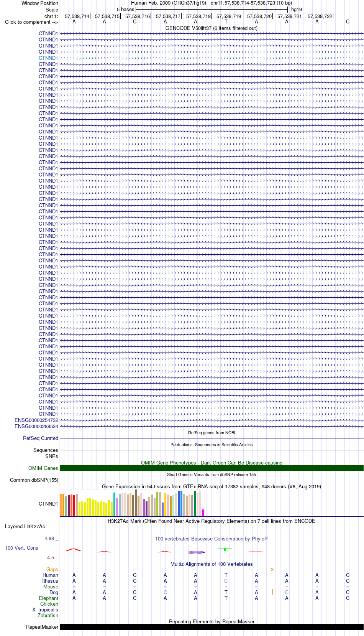Click the GTEx Gene Expression track title
Screen dimensions: 364x636
(212, 486)
